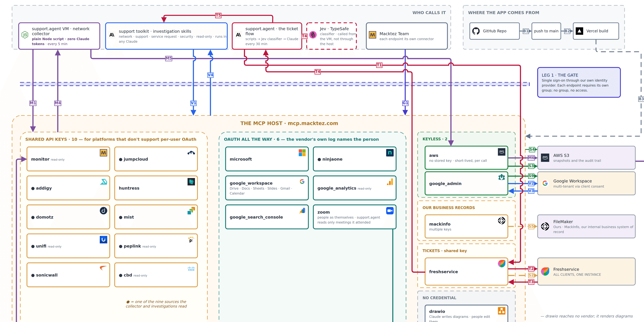Select the push to main box

[546, 31]
